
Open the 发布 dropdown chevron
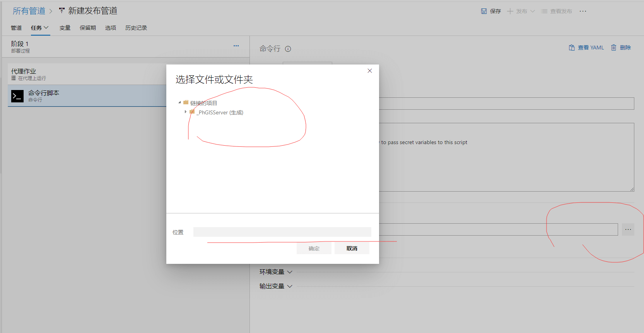tap(533, 11)
